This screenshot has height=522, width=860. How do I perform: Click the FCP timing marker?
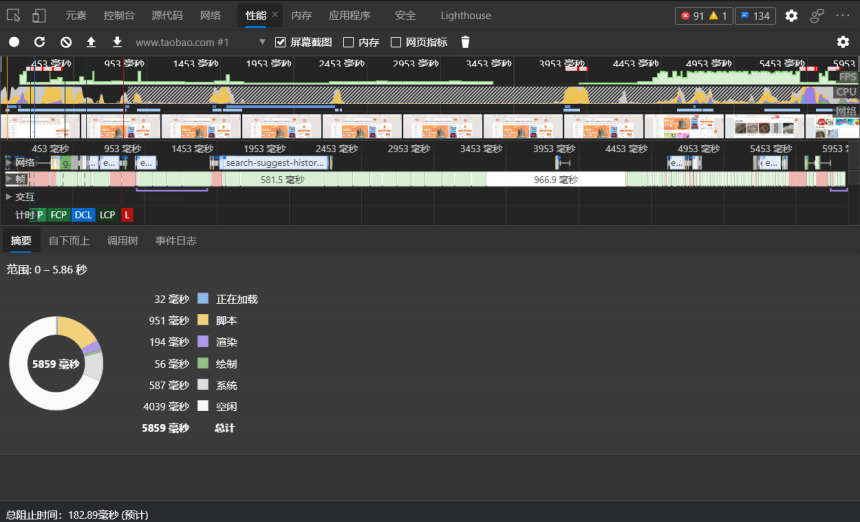point(59,215)
